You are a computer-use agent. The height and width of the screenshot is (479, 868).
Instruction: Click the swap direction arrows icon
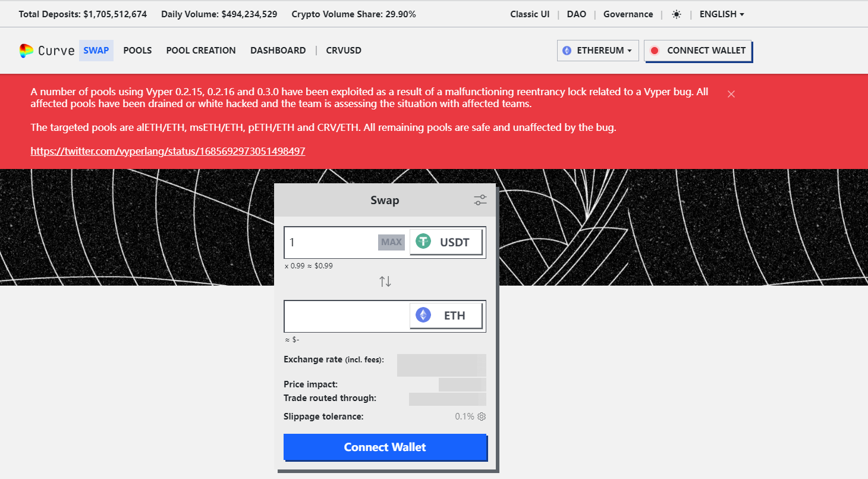(x=385, y=281)
